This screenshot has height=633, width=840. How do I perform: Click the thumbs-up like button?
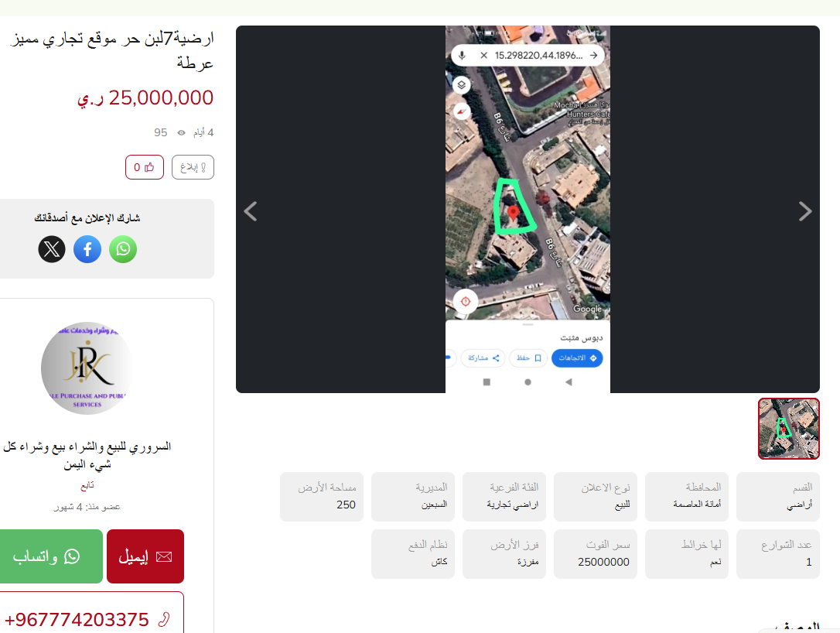[x=144, y=167]
